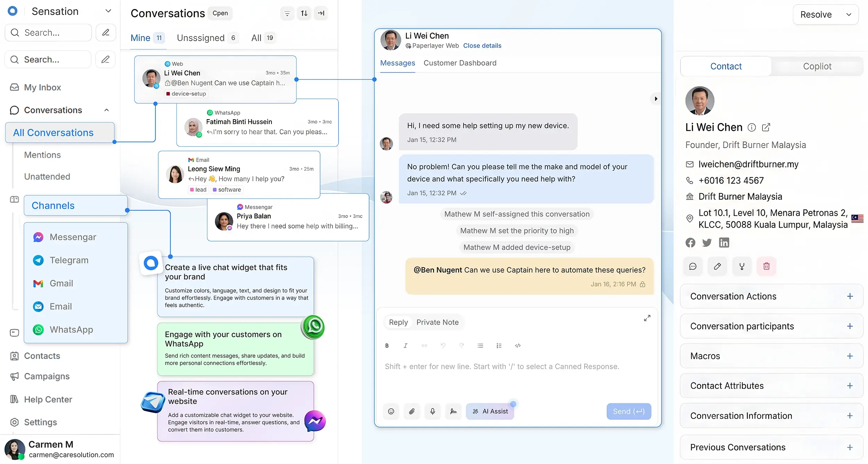
Task: Click the microphone audio record icon
Action: (x=433, y=411)
